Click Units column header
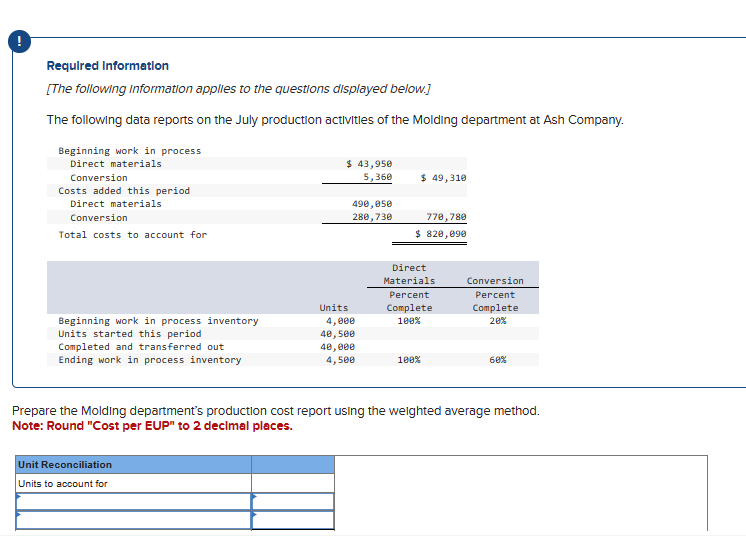Screen dimensions: 746x539 334,308
